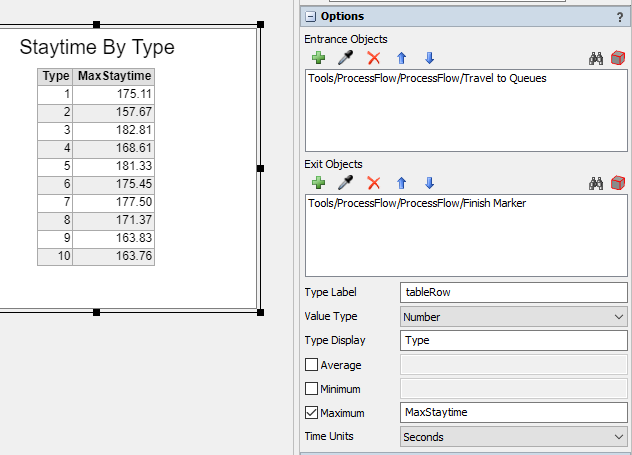This screenshot has height=455, width=632.
Task: Enable the Average checkbox
Action: (x=311, y=365)
